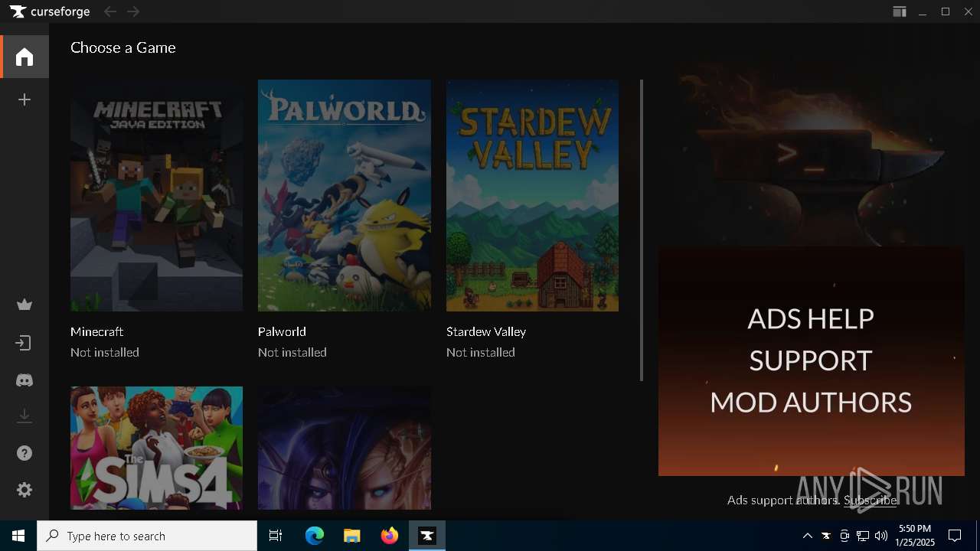Open the Discord icon in sidebar
This screenshot has width=980, height=551.
click(24, 380)
